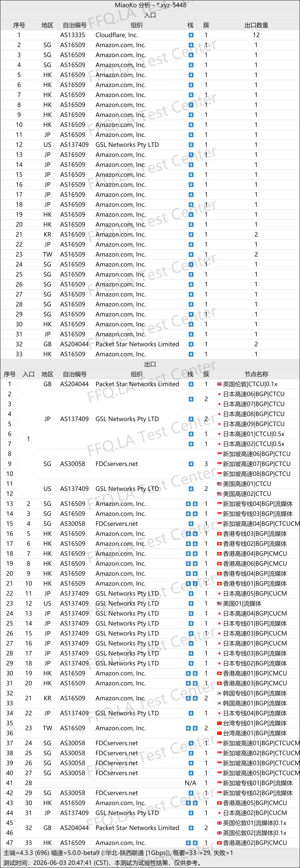Click node name '新加坡高速08|BGP|CTCU'
300x868 pixels.
coord(257,474)
